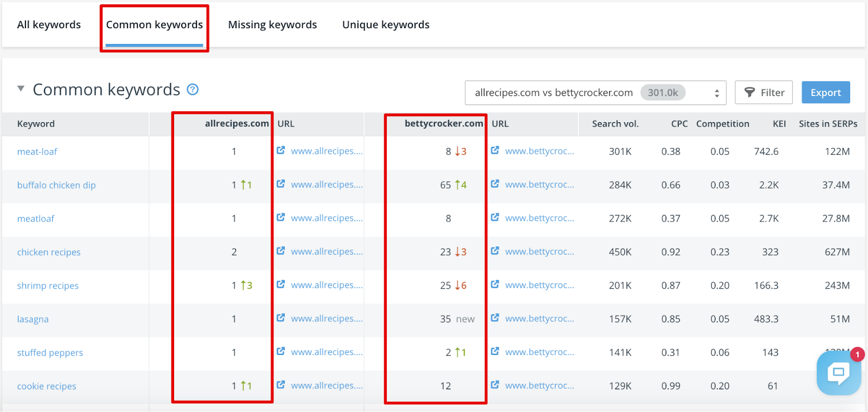Open the stuffed peppers keyword link
Screen dimensions: 868x412
point(50,353)
